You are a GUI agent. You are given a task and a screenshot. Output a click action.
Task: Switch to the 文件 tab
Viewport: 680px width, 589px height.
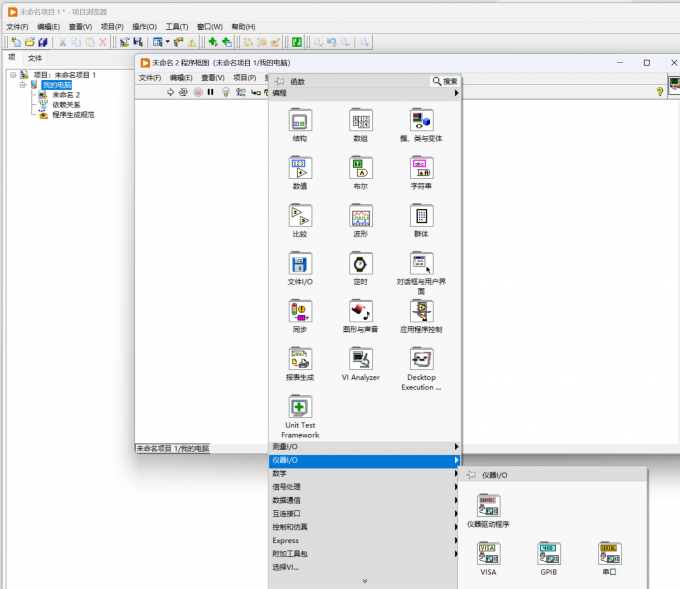tap(35, 58)
